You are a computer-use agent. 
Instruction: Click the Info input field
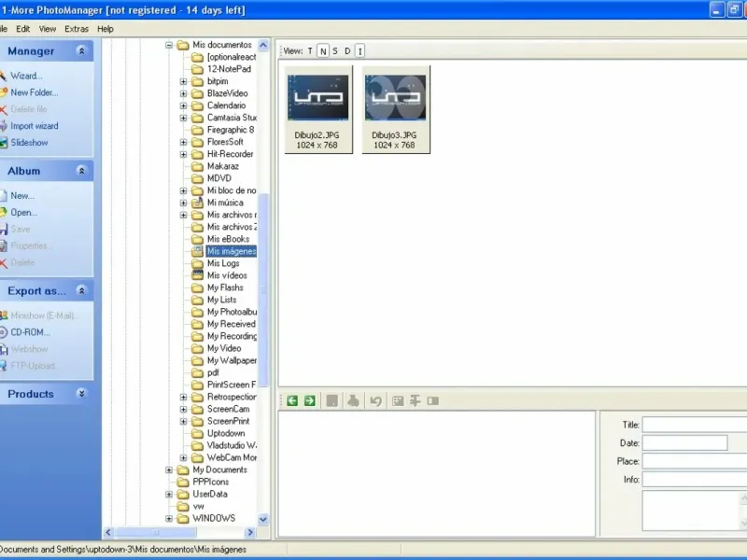point(695,479)
